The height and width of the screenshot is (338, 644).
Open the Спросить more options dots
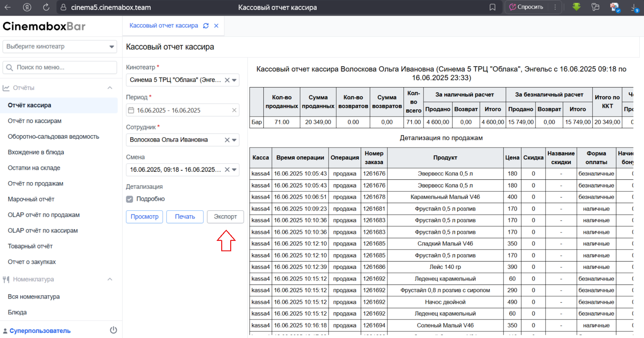point(555,7)
